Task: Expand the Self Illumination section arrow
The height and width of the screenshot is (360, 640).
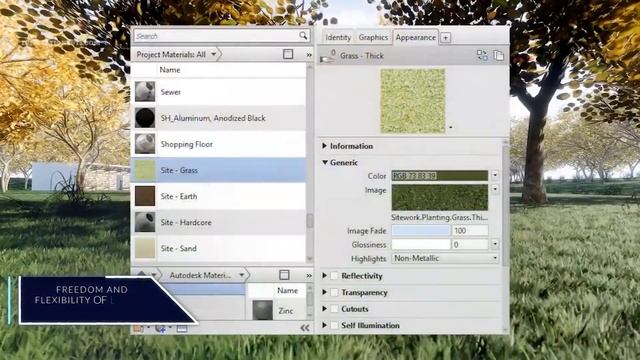Action: point(324,325)
